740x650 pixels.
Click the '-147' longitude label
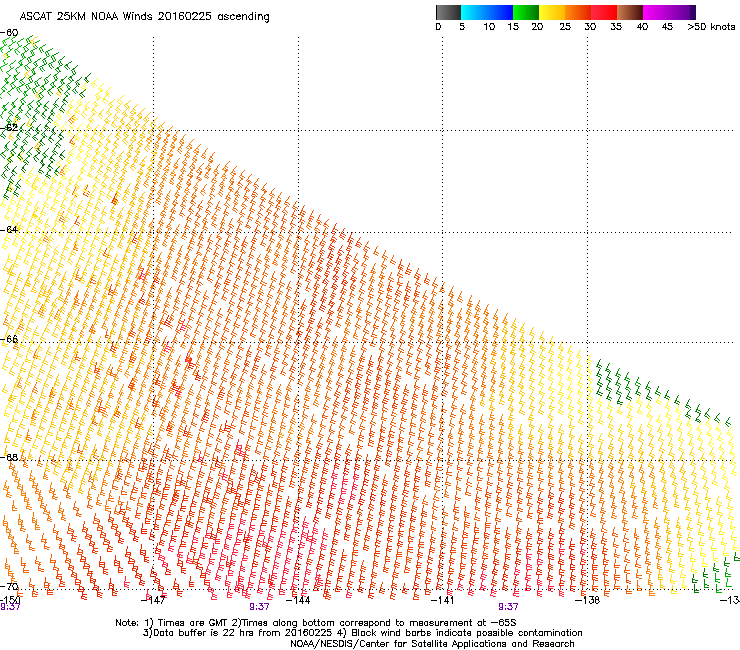pos(153,599)
